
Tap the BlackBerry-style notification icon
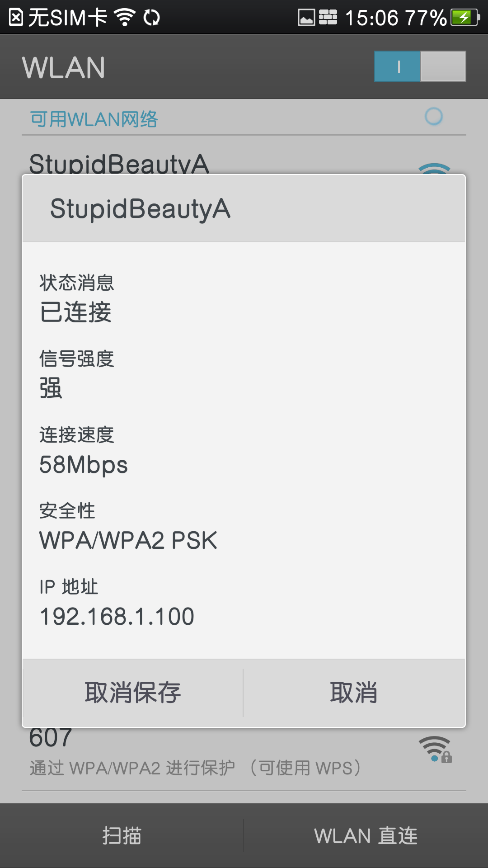(x=328, y=18)
